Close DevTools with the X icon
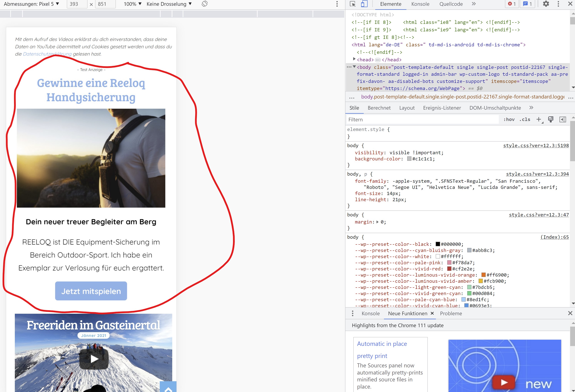Screen dimensions: 575x392 [570, 4]
